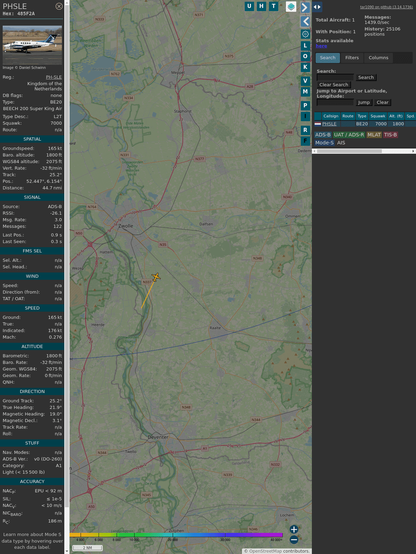Toggle the L labels button

pos(305,46)
